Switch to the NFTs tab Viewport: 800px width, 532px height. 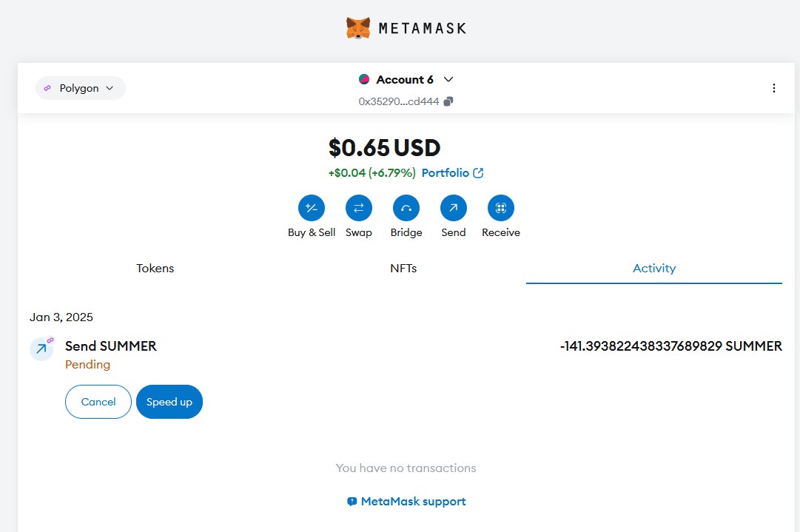(403, 269)
